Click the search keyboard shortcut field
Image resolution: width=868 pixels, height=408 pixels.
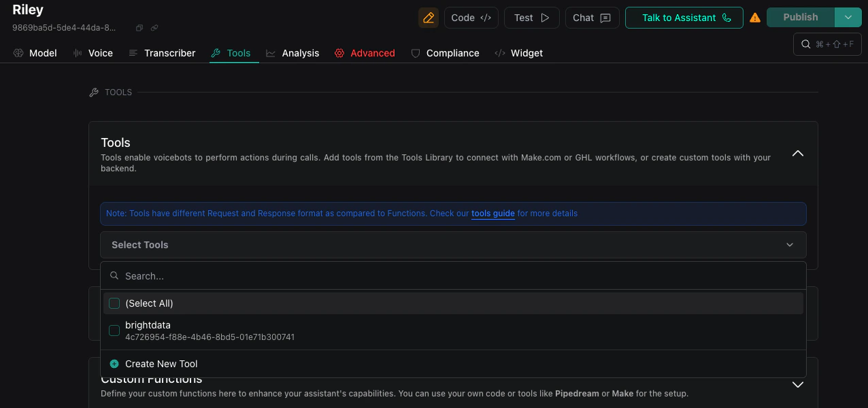point(827,44)
